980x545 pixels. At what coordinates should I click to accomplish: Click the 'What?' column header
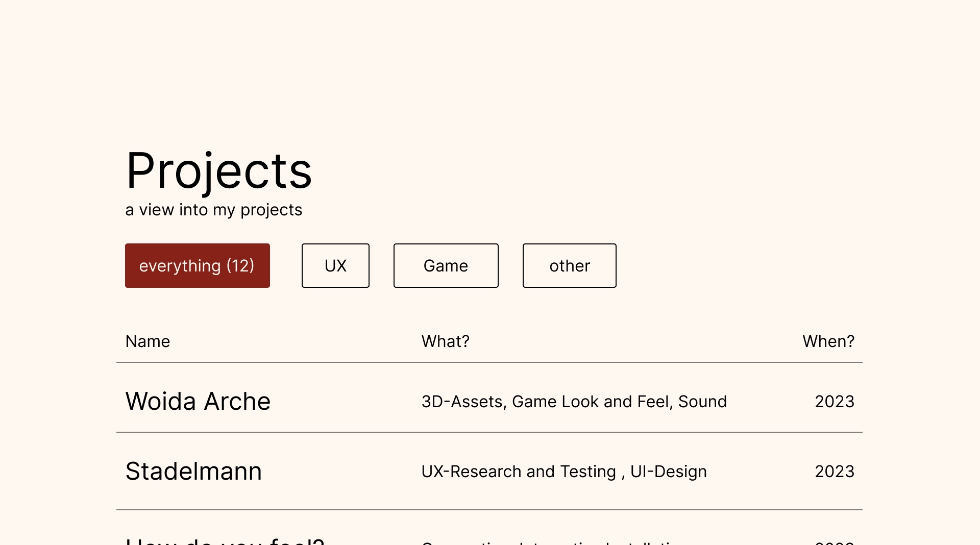tap(445, 341)
